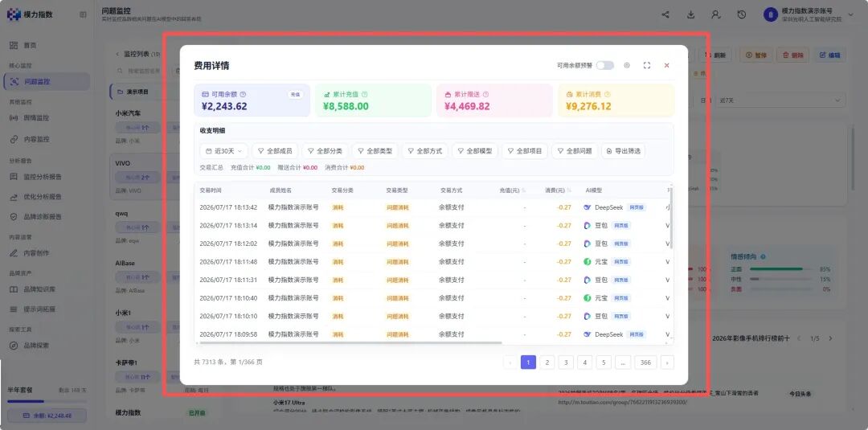Click the ¥9,276.12 total consumption value
Viewport: 868px width, 430px height.
coord(589,106)
